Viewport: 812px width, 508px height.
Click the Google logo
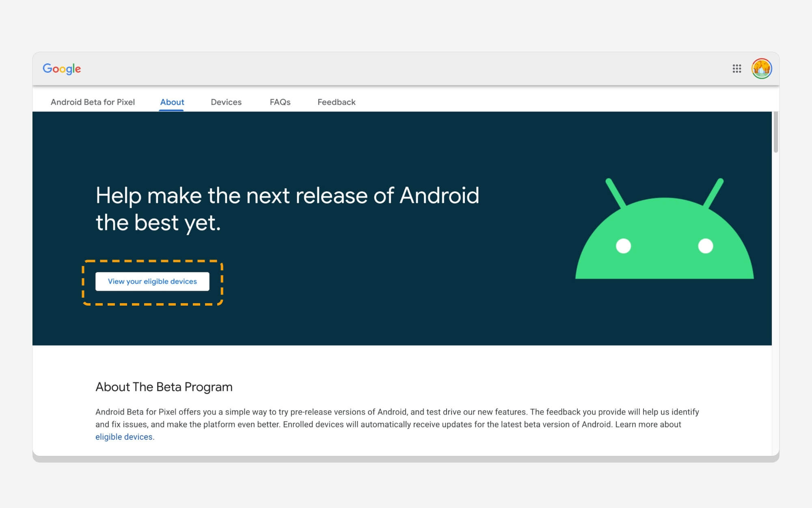pos(62,69)
